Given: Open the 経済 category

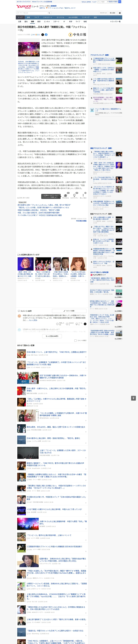Looking at the screenshot, I should click(x=39, y=22).
